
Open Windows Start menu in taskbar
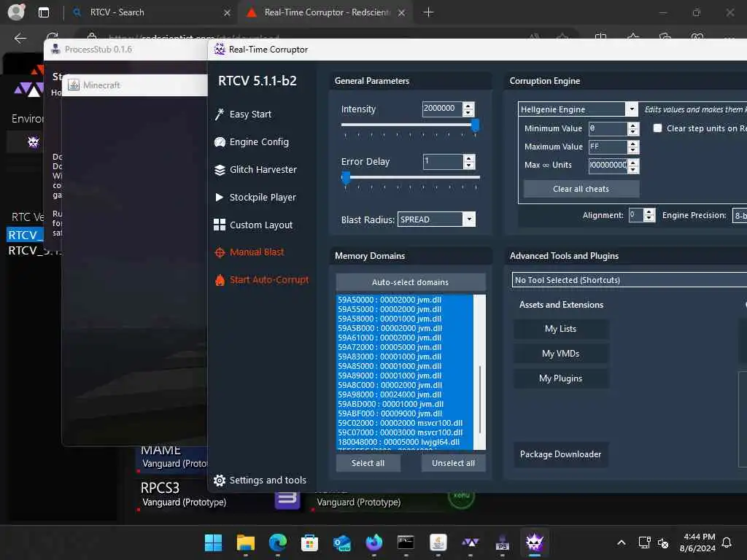(213, 542)
